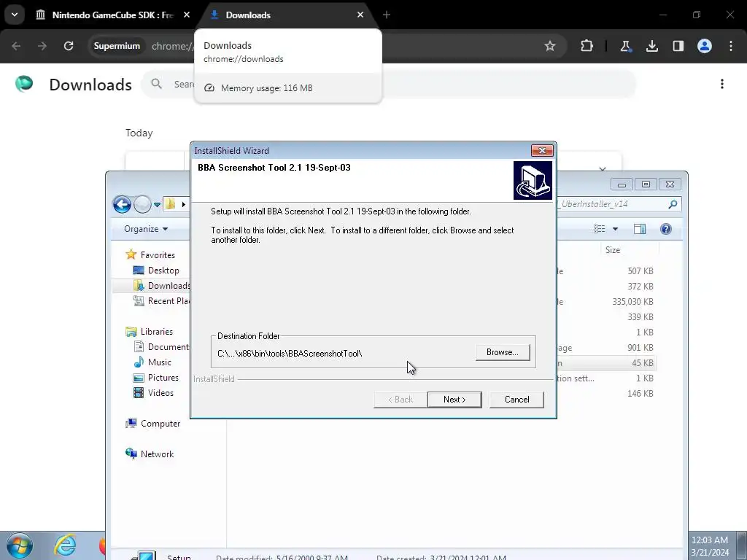Switch to Nintendo GameCube SDK tab

tap(112, 15)
